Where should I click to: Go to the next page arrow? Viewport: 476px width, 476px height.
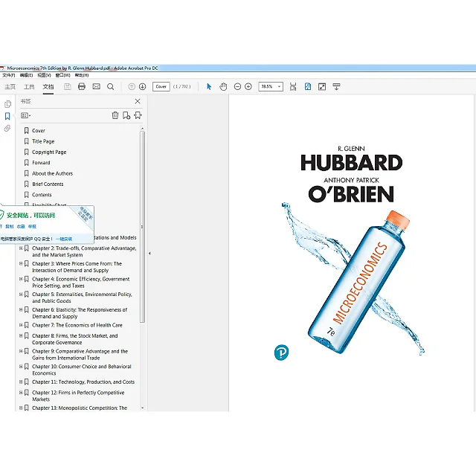[142, 87]
